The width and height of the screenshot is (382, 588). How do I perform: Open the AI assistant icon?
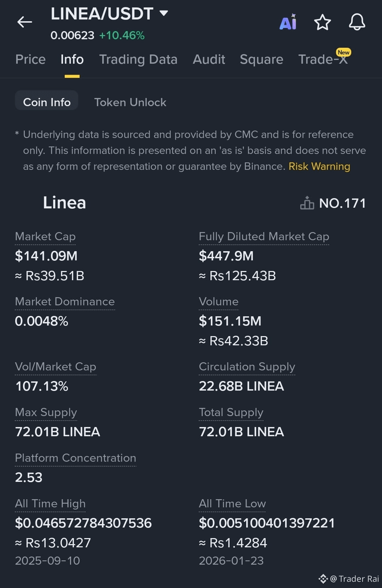click(288, 23)
